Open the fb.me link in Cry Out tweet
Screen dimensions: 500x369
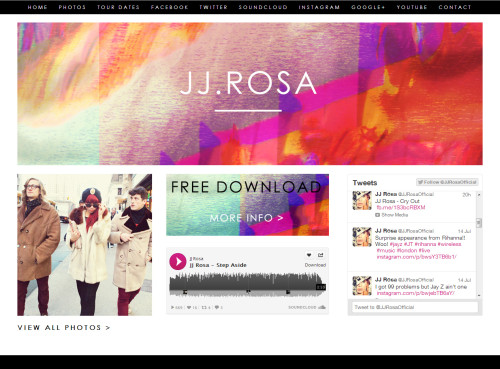[x=401, y=207]
